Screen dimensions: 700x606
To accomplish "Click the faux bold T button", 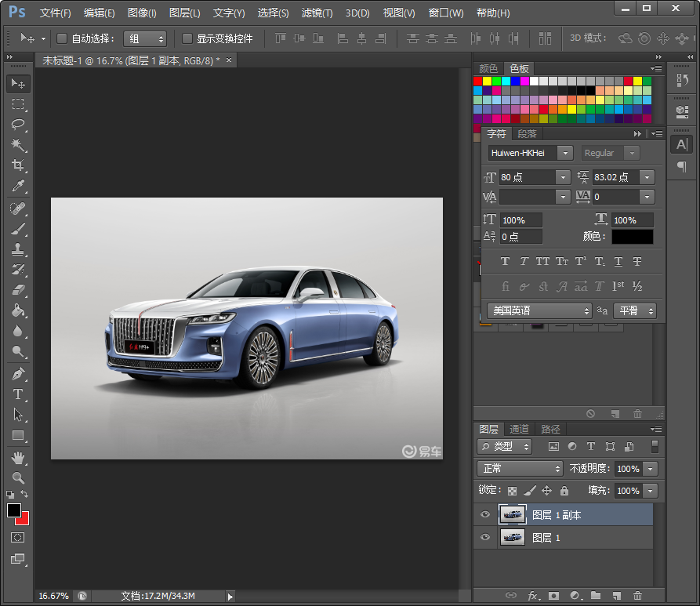I will (x=505, y=261).
